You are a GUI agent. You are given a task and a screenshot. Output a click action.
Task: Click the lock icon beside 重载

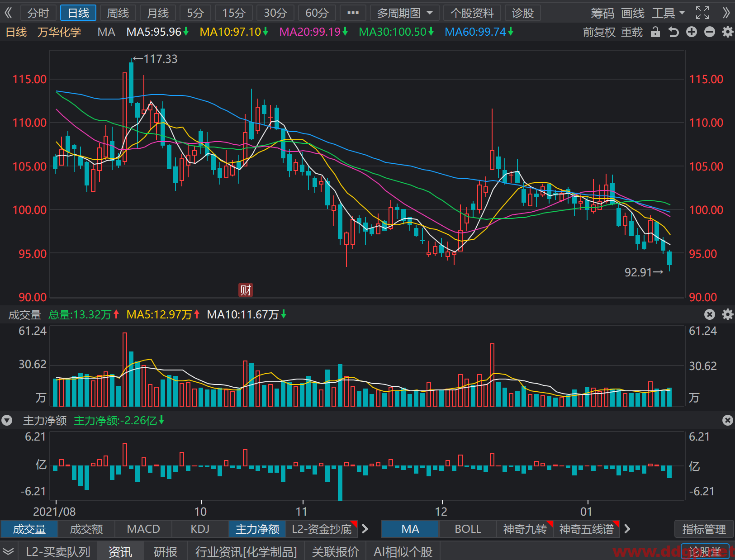tap(655, 32)
